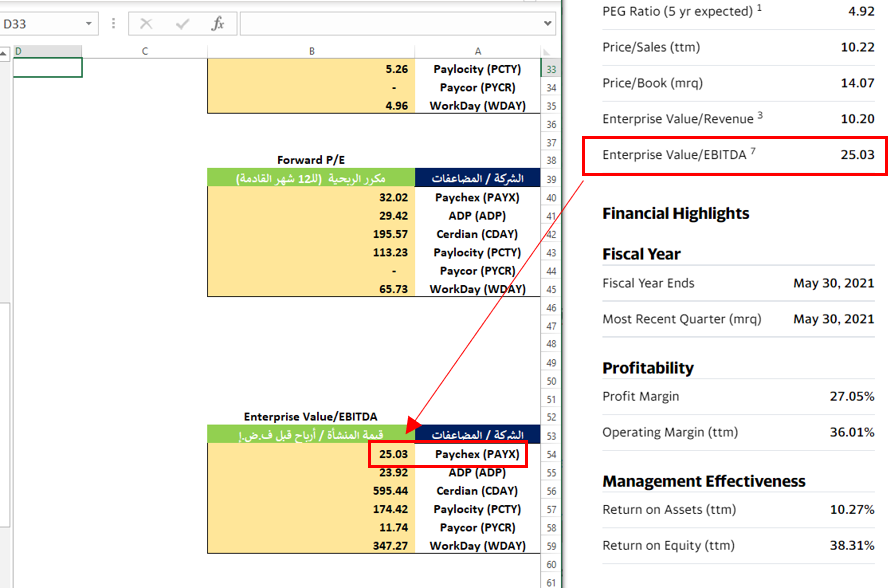
Task: Click the Enterprise Value/EBITDA title cell
Action: pyautogui.click(x=311, y=416)
